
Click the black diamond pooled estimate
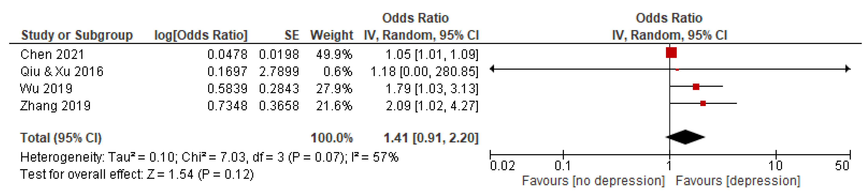(x=685, y=137)
